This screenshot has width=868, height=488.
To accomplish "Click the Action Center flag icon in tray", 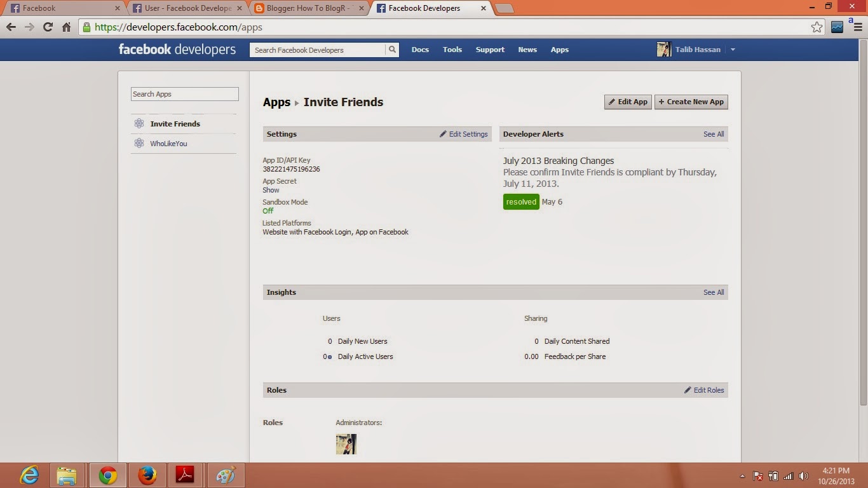I will tap(757, 476).
